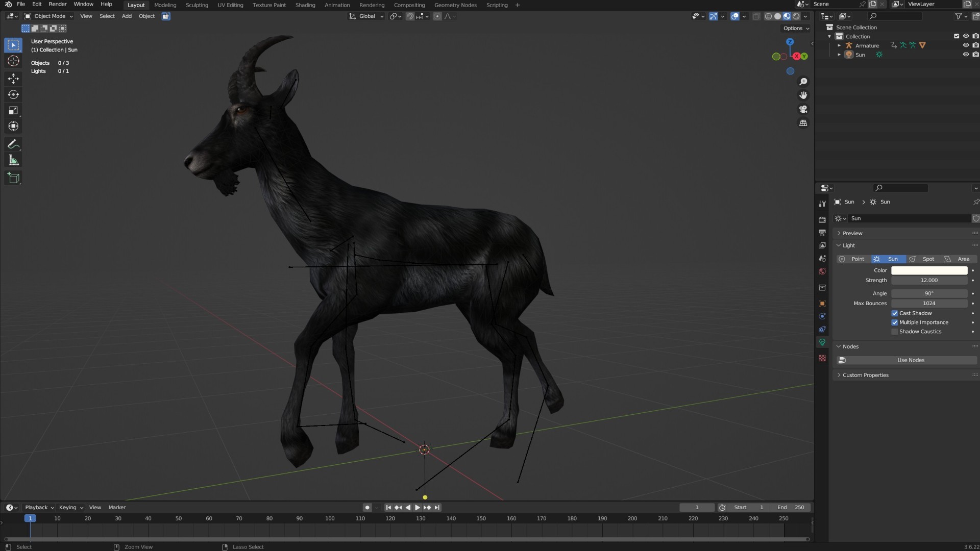980x551 pixels.
Task: Open the View Layer properties tab
Action: [822, 245]
